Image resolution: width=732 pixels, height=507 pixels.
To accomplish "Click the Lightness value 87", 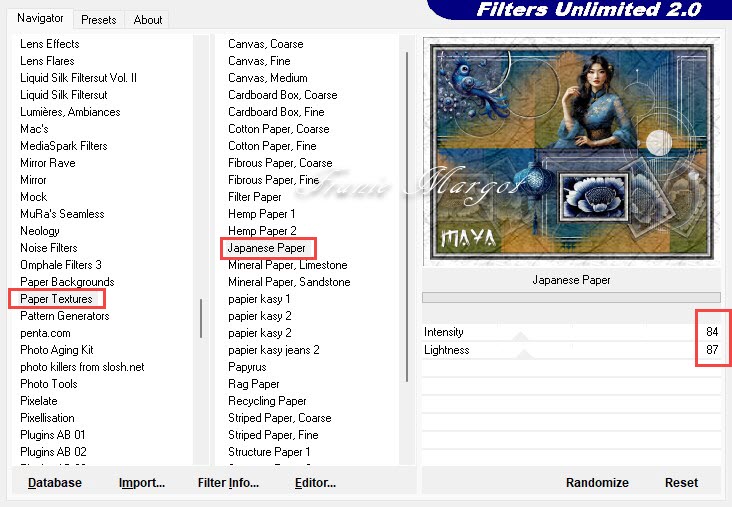I will [712, 350].
